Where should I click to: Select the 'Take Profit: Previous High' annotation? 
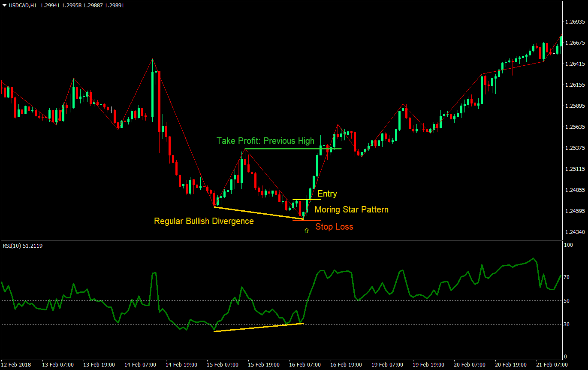click(265, 141)
